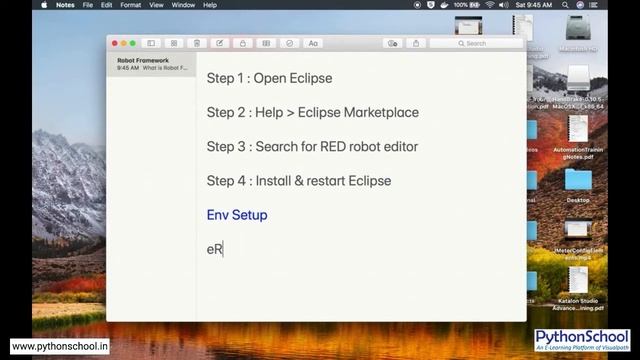Click the screen recording status icon in menu bar

pos(417,5)
